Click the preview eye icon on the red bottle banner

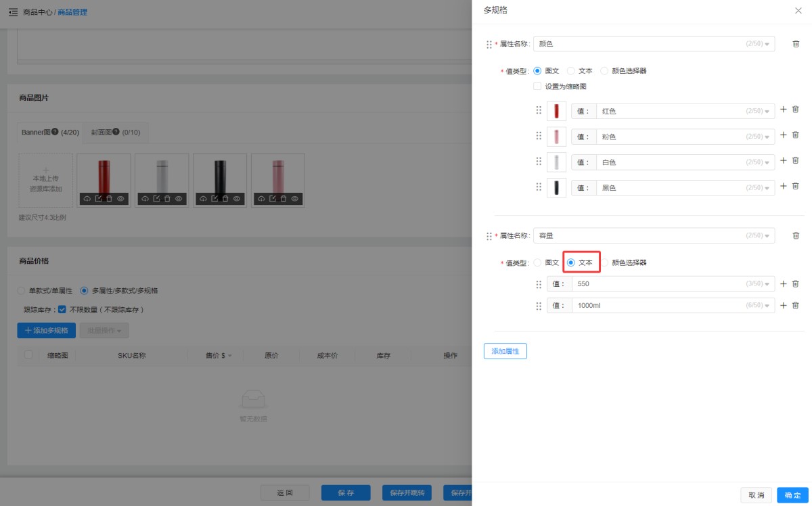(120, 198)
